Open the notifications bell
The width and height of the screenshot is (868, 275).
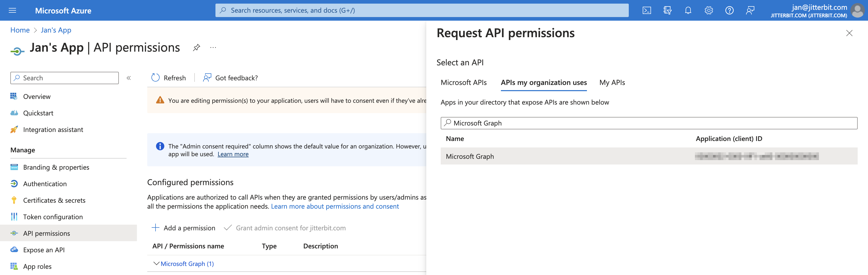(x=688, y=10)
